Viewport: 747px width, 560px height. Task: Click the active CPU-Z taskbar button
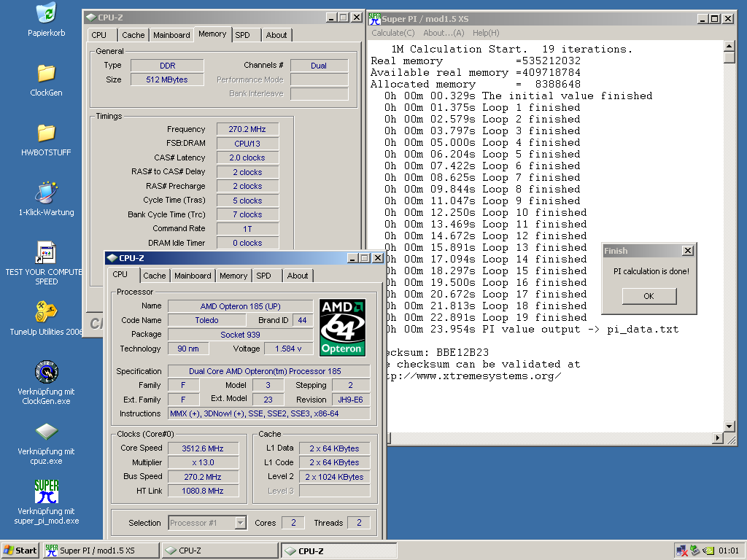[338, 551]
